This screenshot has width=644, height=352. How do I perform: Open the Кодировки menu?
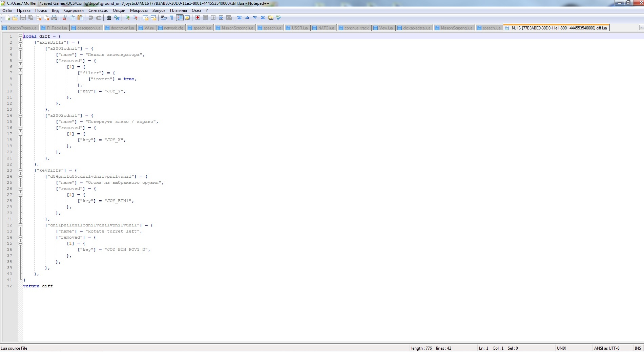(x=74, y=10)
